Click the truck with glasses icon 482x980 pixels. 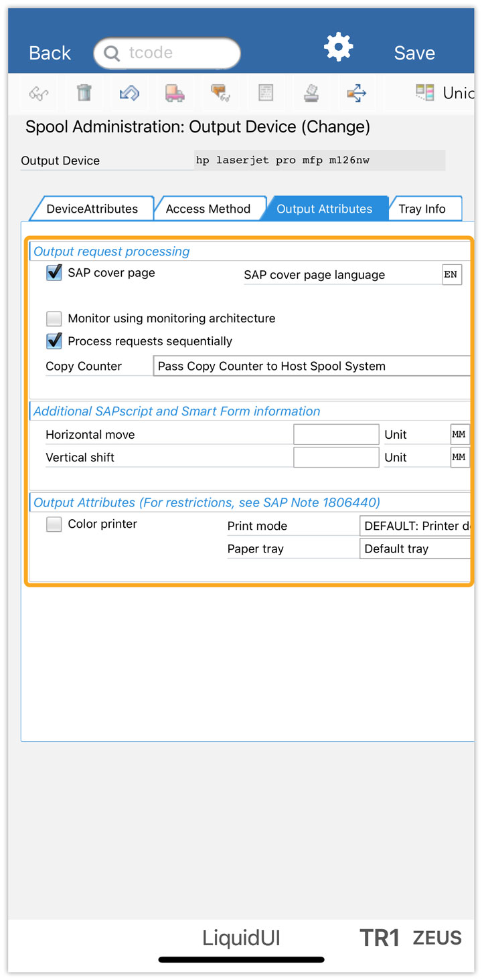220,93
